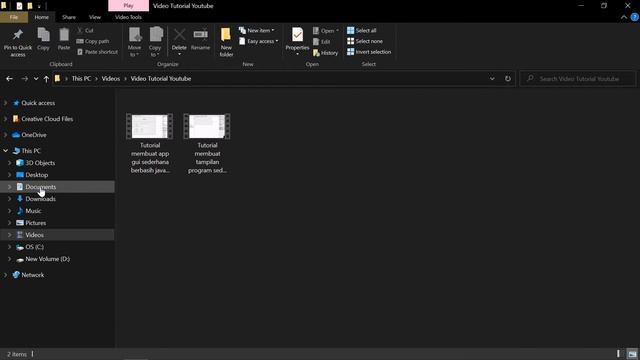Expand Quick access in the navigation pane
The width and height of the screenshot is (640, 360).
click(5, 103)
